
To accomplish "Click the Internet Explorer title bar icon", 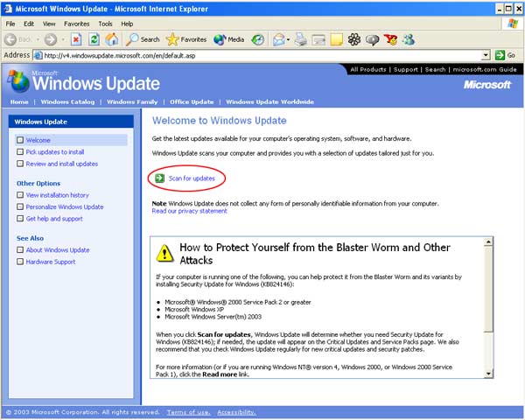I will click(8, 9).
